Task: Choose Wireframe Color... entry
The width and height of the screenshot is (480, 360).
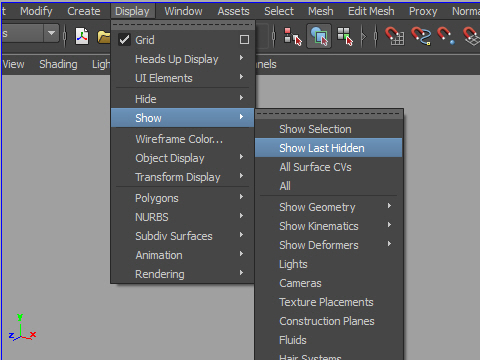Action: [x=182, y=139]
